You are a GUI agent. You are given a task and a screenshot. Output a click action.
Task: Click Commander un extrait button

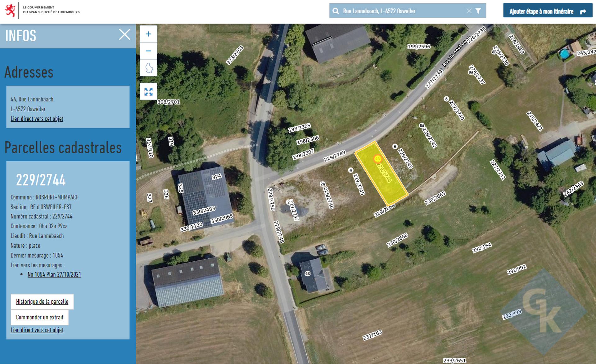[40, 317]
